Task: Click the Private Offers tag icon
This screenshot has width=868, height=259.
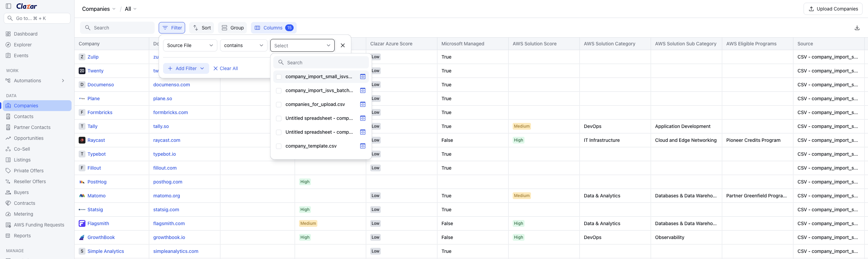Action: point(8,171)
